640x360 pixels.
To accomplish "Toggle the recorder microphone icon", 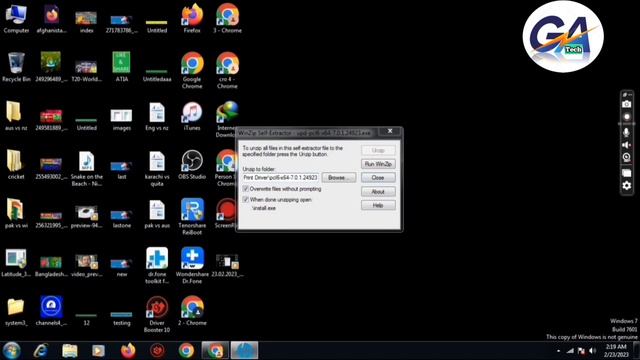I will (x=627, y=132).
